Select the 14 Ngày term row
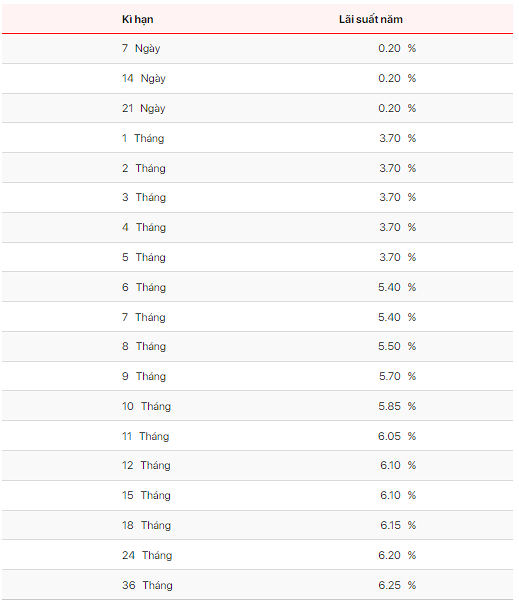 tap(257, 79)
